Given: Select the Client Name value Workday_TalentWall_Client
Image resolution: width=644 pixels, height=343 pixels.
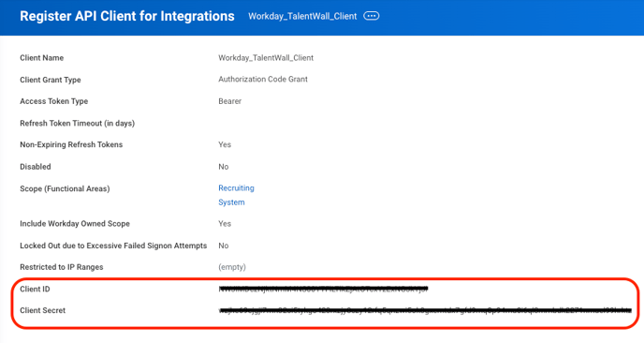Looking at the screenshot, I should (266, 58).
